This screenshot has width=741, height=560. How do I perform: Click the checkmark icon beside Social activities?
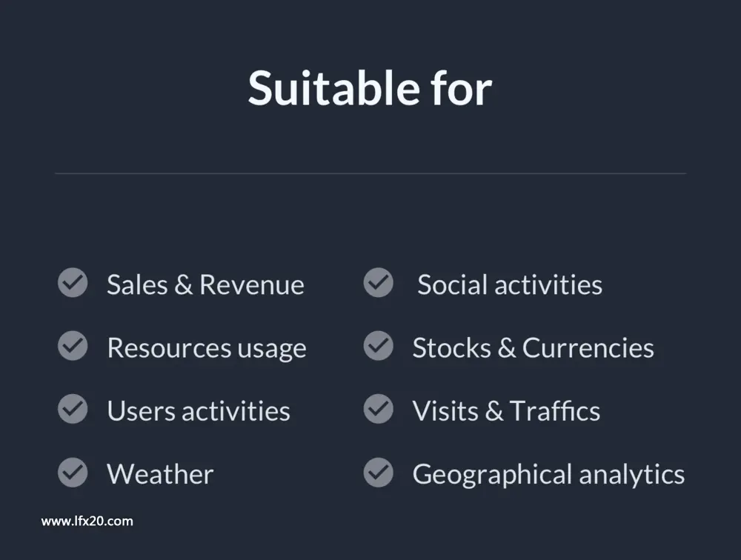coord(379,283)
